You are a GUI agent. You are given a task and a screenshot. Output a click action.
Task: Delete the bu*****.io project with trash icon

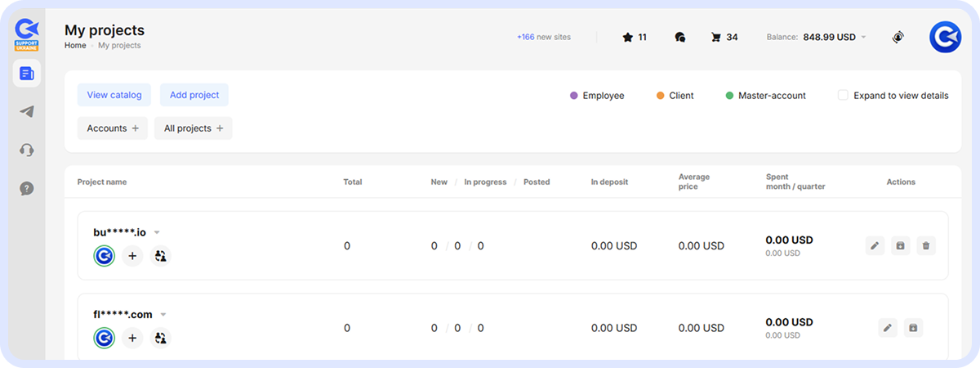point(925,245)
